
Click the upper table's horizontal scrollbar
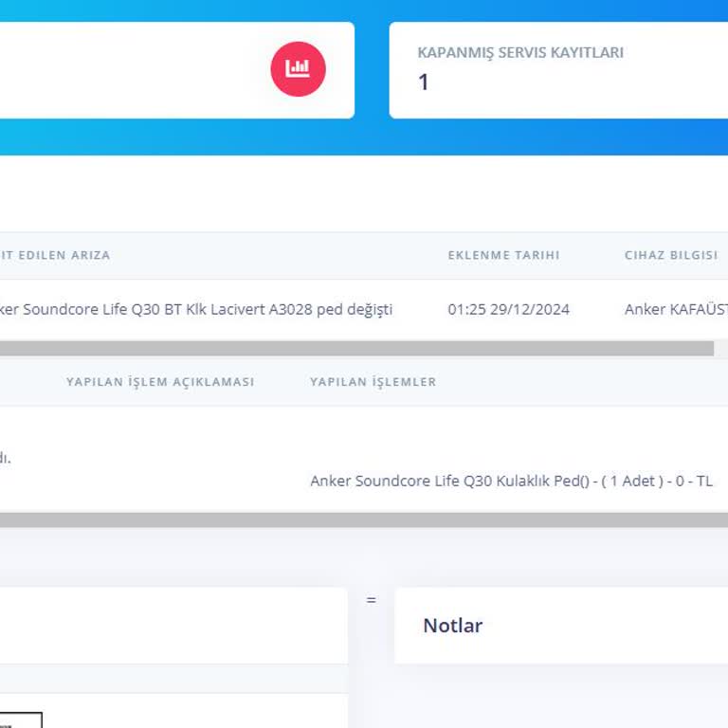pos(356,348)
